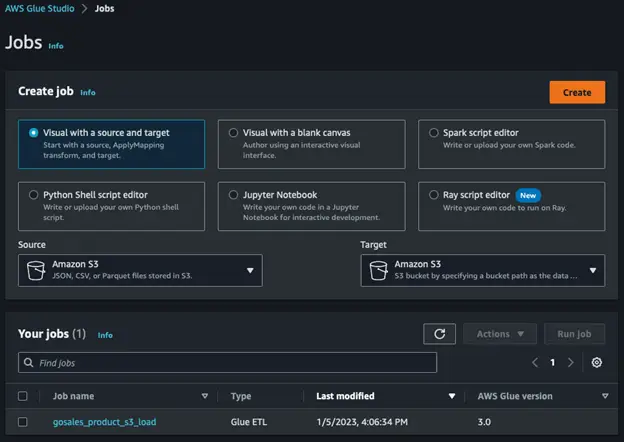Click the 3.0 Glue version cell
624x442 pixels.
pos(484,422)
